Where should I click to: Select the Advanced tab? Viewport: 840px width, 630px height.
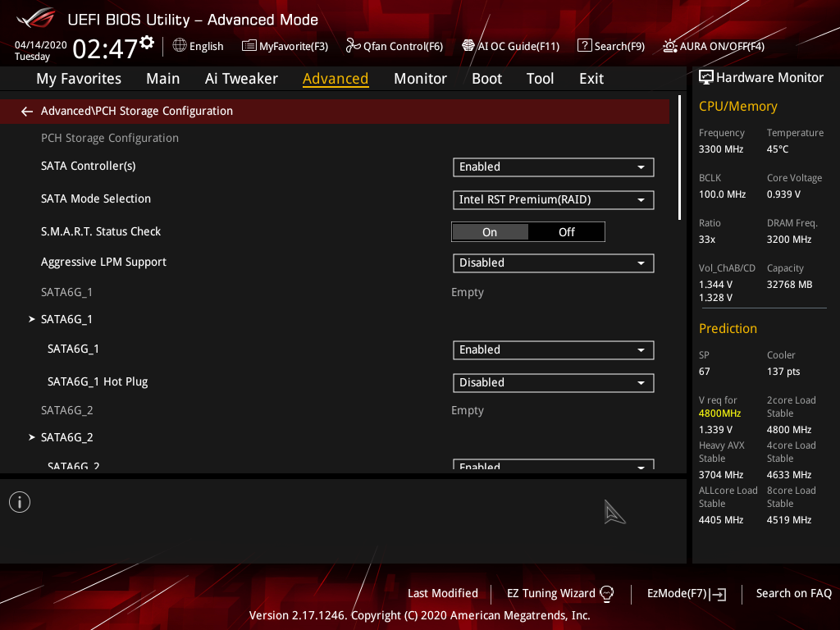tap(336, 79)
